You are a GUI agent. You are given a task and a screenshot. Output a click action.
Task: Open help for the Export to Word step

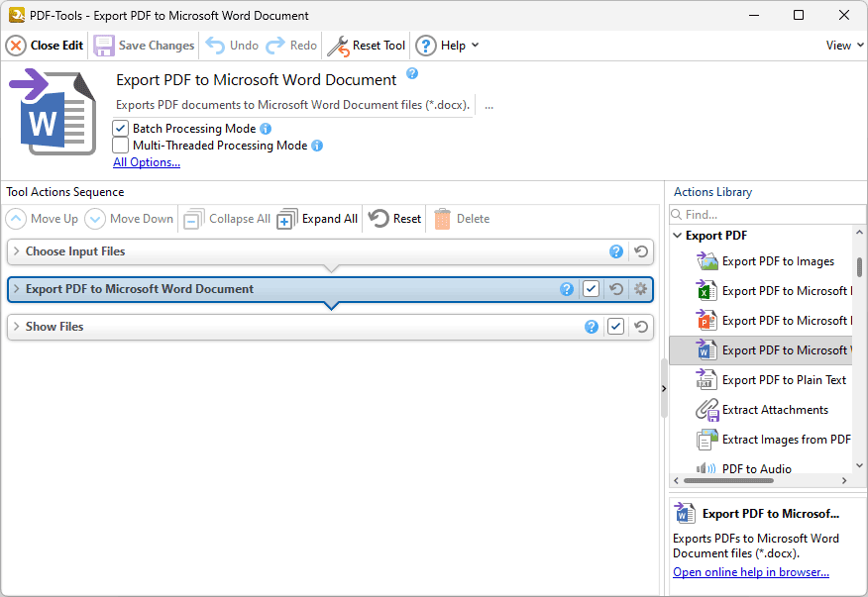click(x=567, y=289)
